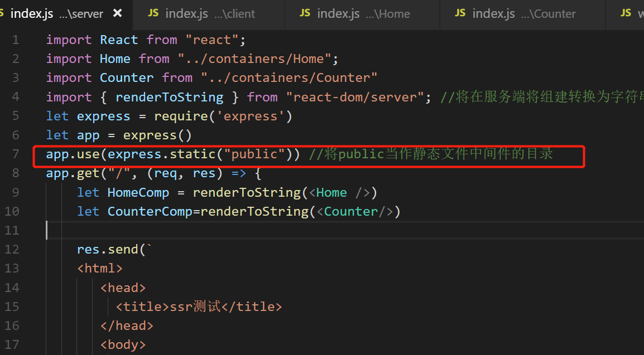644x355 pixels.
Task: Click the comment on line 4
Action: pos(542,97)
